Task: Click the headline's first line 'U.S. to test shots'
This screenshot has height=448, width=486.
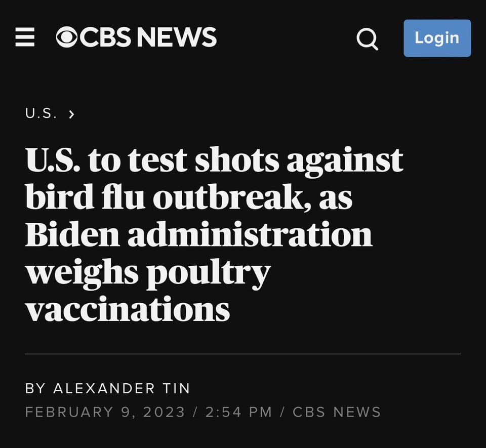Action: (152, 160)
